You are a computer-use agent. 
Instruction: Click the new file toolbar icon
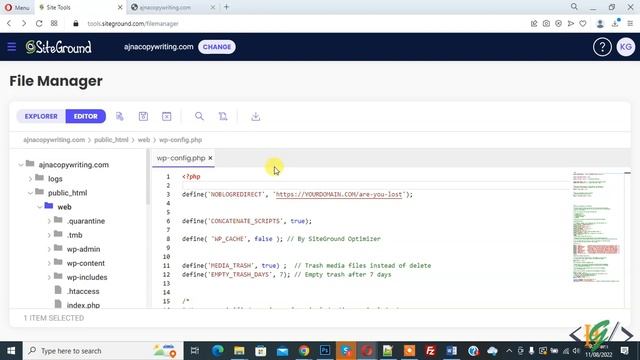pos(120,116)
